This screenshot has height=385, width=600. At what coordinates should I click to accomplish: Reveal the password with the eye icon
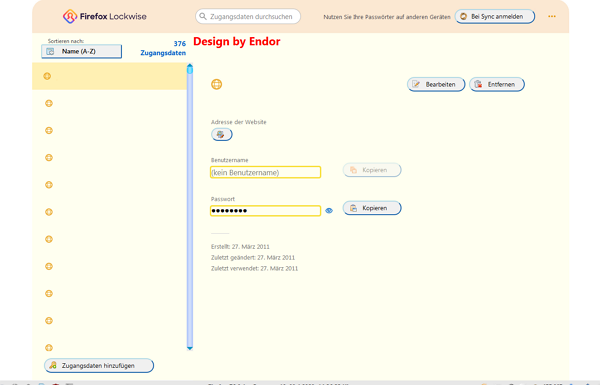point(329,210)
